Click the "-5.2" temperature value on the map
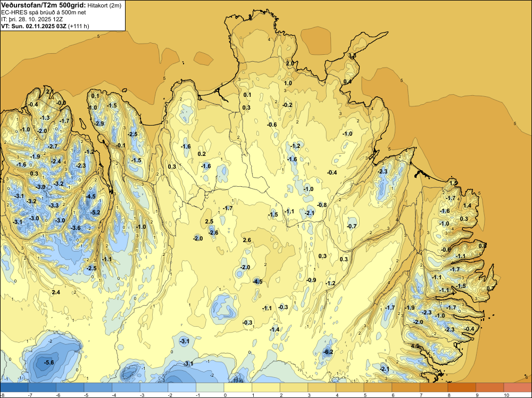The image size is (532, 398). tap(95, 212)
